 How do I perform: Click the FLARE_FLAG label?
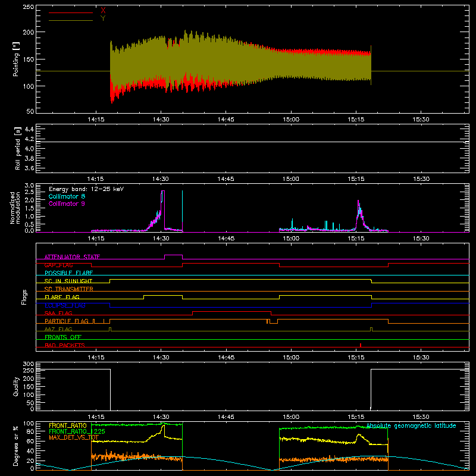(62, 297)
